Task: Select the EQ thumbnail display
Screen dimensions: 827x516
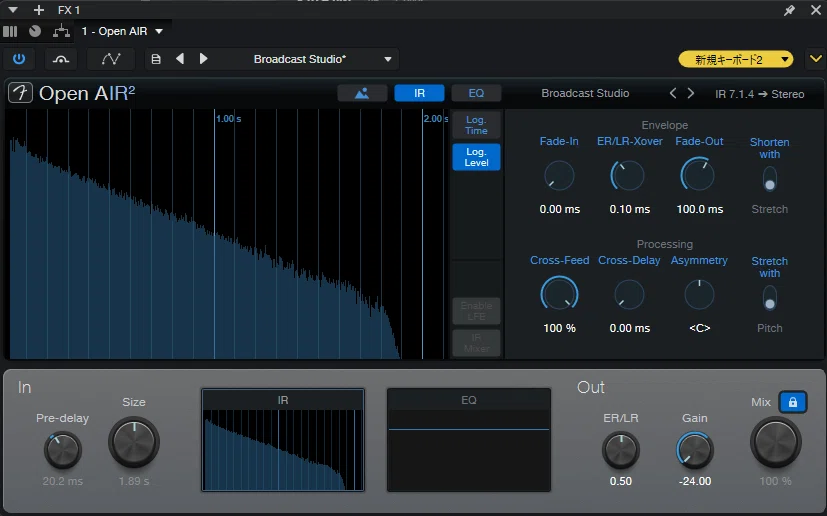Action: point(469,440)
